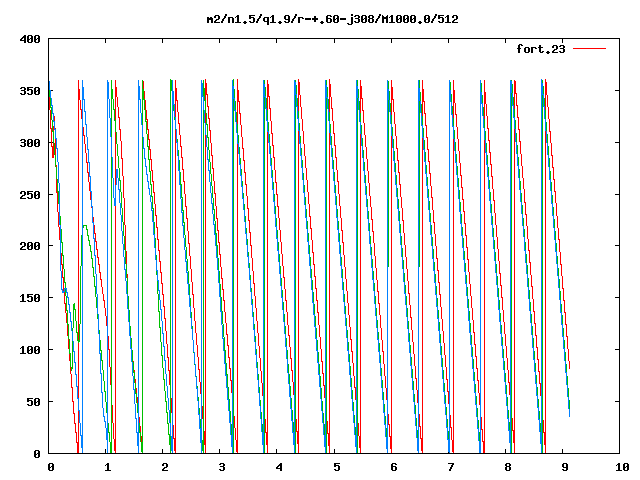The image size is (640, 480).
Task: Click the y-axis label 350
Action: 30,91
